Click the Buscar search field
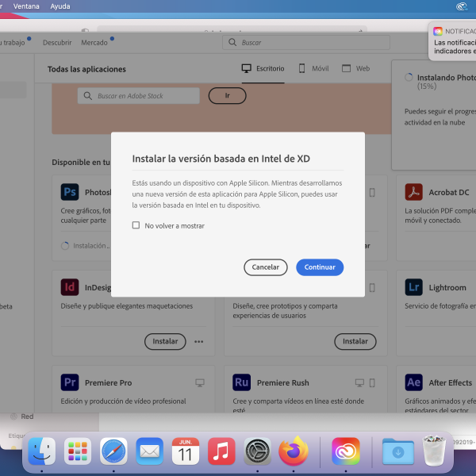The height and width of the screenshot is (476, 476). tap(306, 43)
